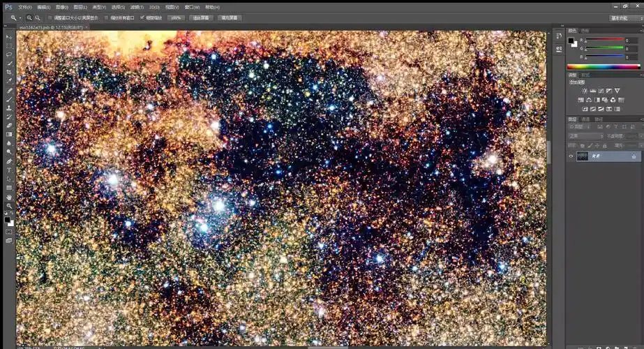The height and width of the screenshot is (349, 644).
Task: Open the Edit menu (编辑)
Action: point(43,7)
